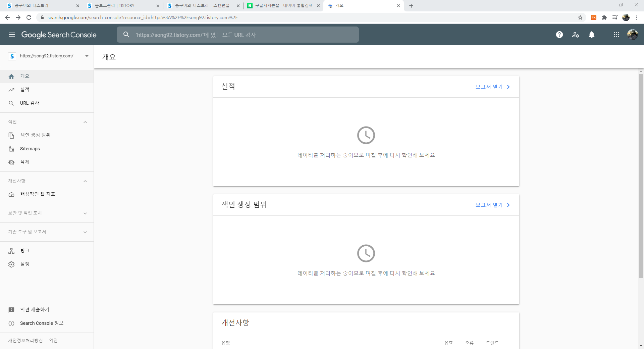Screen dimensions: 644x349
Task: Click the crossed-eye icon beside 삭제
Action: point(11,162)
